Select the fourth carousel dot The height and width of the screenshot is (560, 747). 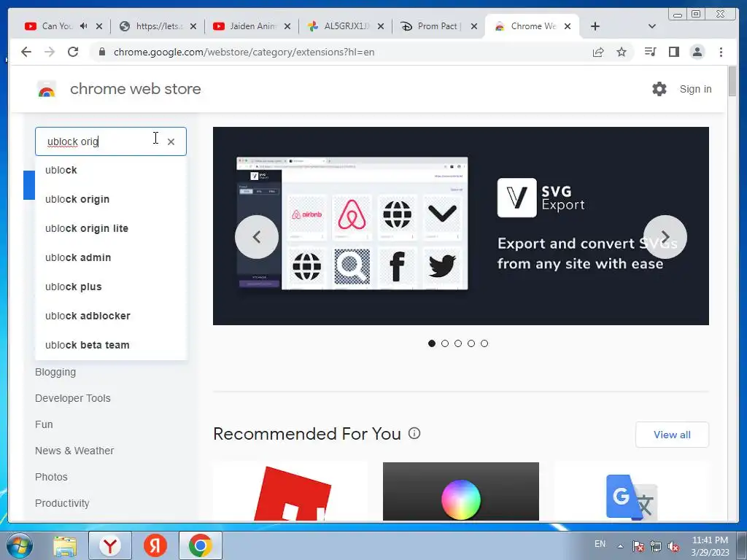tap(471, 343)
